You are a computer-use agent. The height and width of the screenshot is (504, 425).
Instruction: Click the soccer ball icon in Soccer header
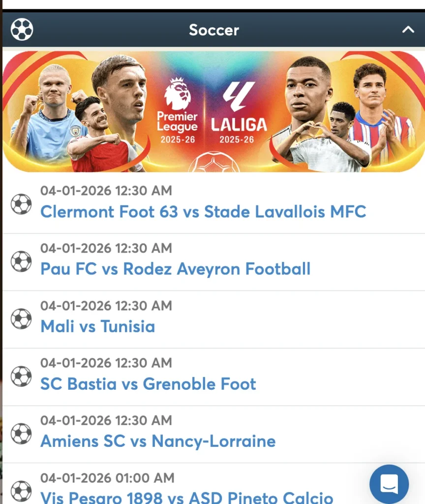point(22,30)
